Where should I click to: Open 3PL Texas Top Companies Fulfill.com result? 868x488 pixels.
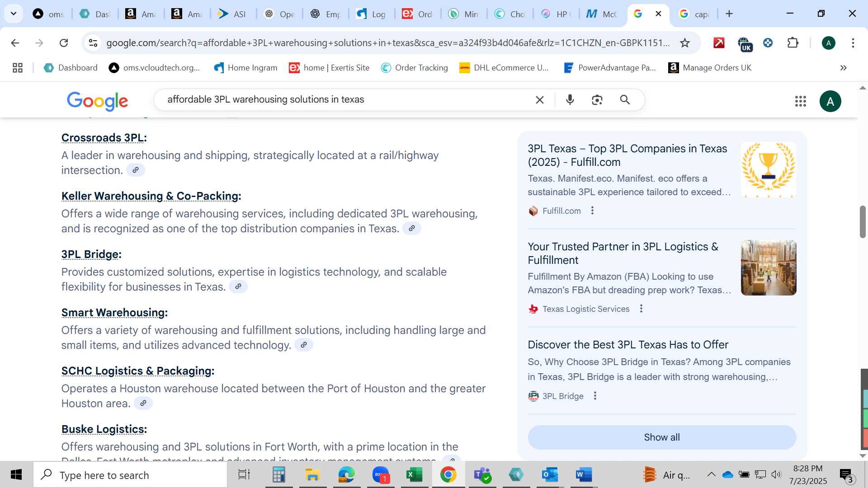click(627, 155)
